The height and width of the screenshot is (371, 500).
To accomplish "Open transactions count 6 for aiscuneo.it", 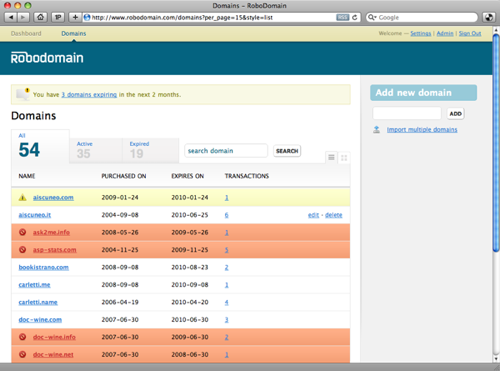I will [x=227, y=215].
